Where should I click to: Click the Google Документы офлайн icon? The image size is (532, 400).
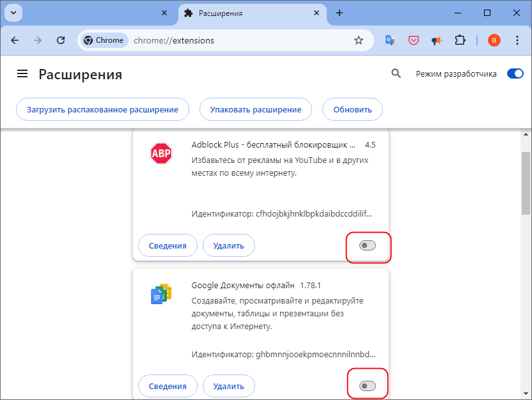coord(161,293)
